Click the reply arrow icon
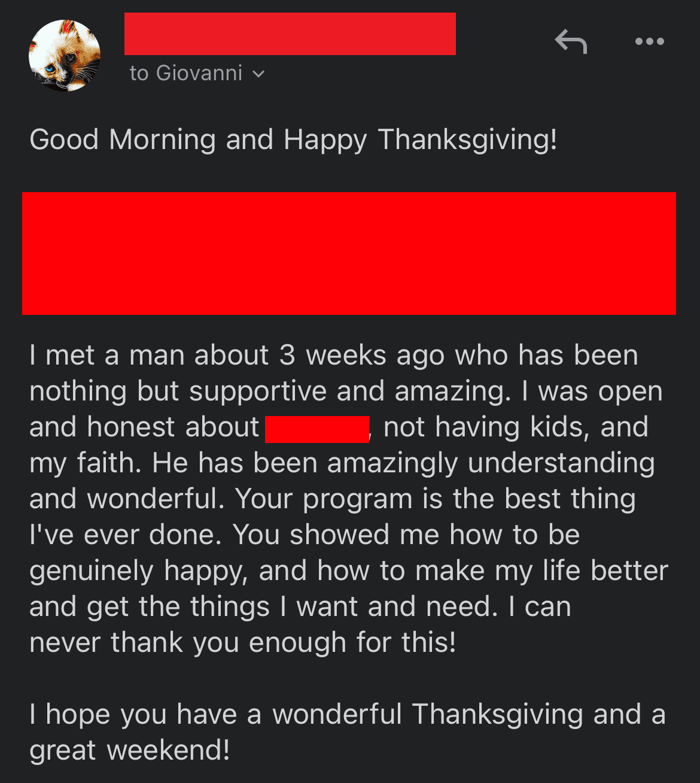 click(x=571, y=42)
